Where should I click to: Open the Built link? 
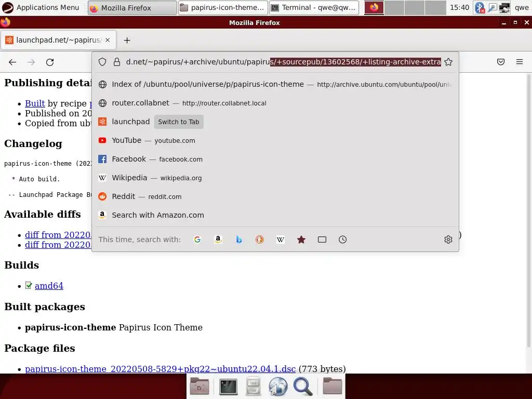[35, 103]
